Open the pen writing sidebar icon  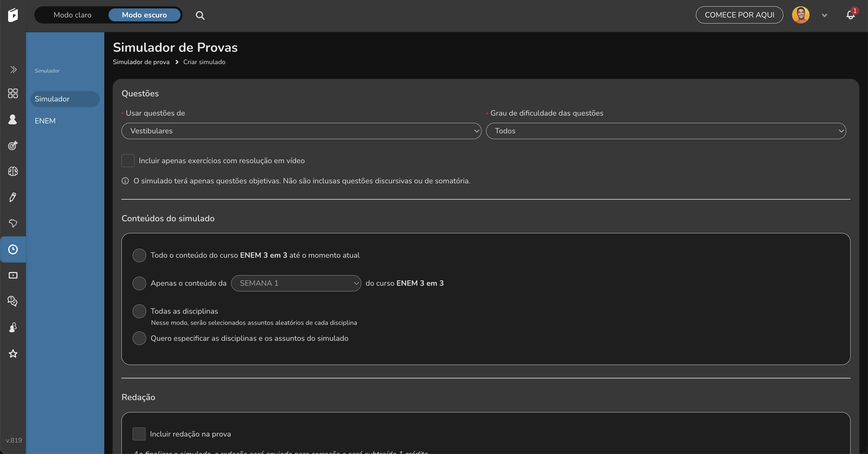[13, 197]
